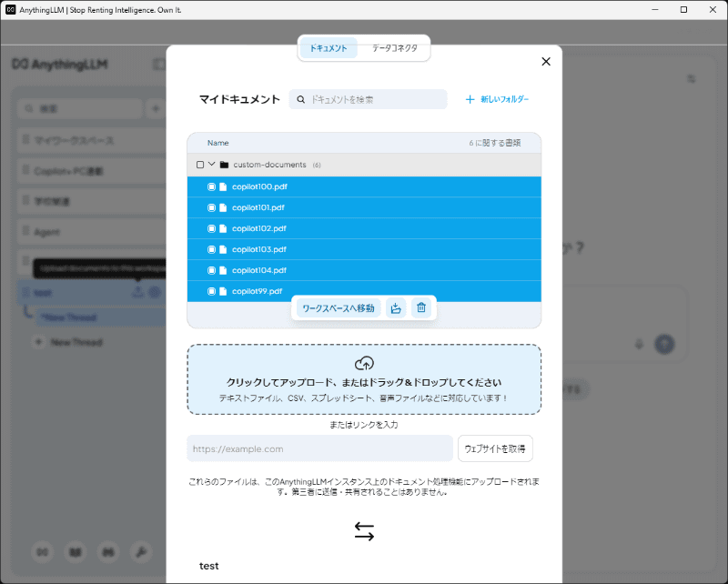Delete selected files with trash icon
Image resolution: width=728 pixels, height=584 pixels.
point(421,307)
